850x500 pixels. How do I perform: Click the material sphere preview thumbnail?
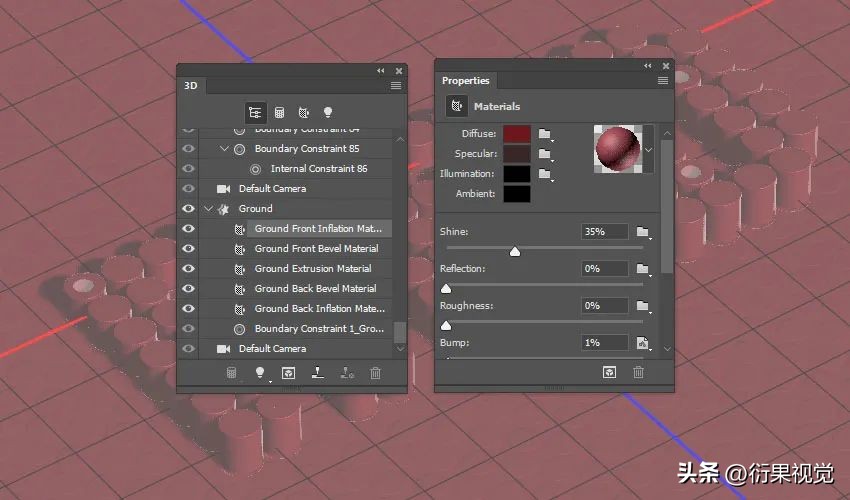pos(618,149)
